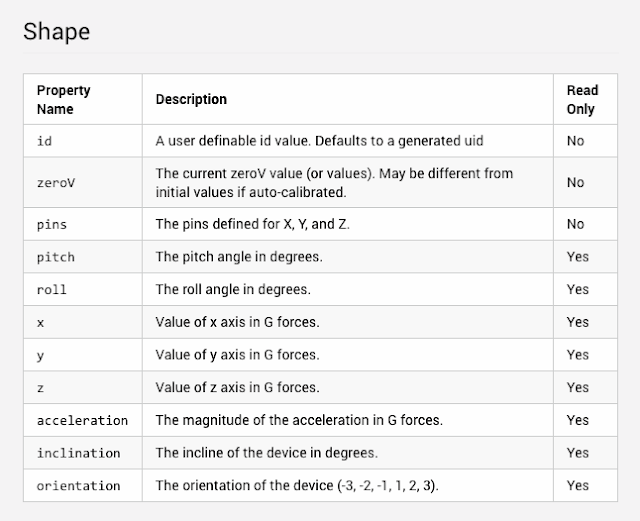Image resolution: width=640 pixels, height=521 pixels.
Task: Click the pitch property name
Action: pyautogui.click(x=55, y=257)
